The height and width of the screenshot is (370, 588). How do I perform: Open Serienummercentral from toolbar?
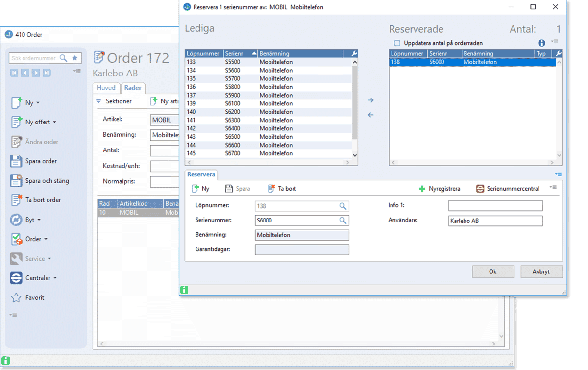point(508,189)
